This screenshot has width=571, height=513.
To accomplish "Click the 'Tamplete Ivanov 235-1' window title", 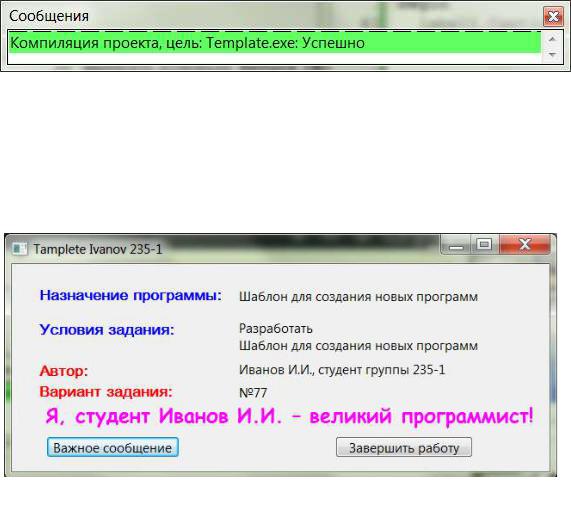I will click(98, 249).
